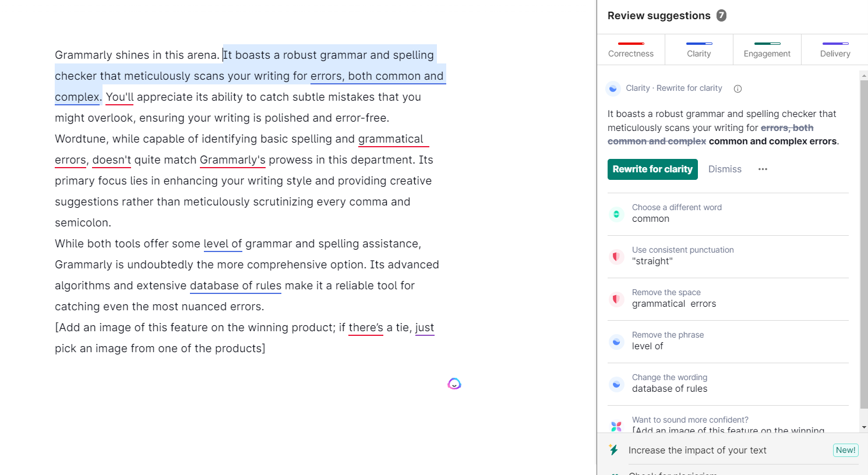Screen dimensions: 868x475
Task: Open 'Choose a different word' suggestion for common
Action: [728, 214]
